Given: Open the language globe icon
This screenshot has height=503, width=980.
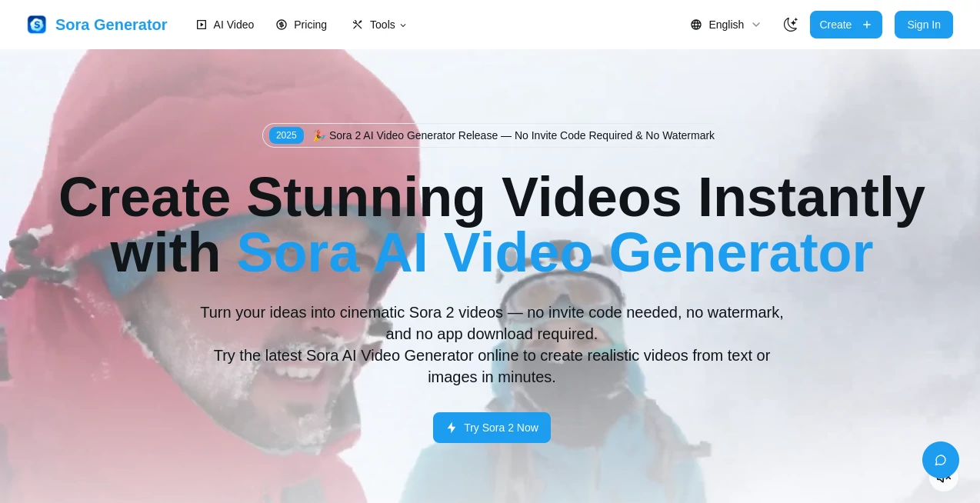Looking at the screenshot, I should pyautogui.click(x=697, y=24).
